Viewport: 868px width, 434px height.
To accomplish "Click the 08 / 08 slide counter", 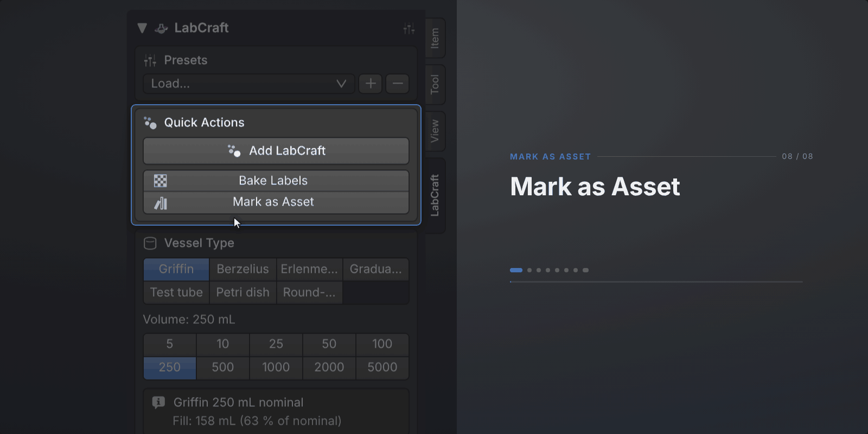I will click(x=797, y=156).
